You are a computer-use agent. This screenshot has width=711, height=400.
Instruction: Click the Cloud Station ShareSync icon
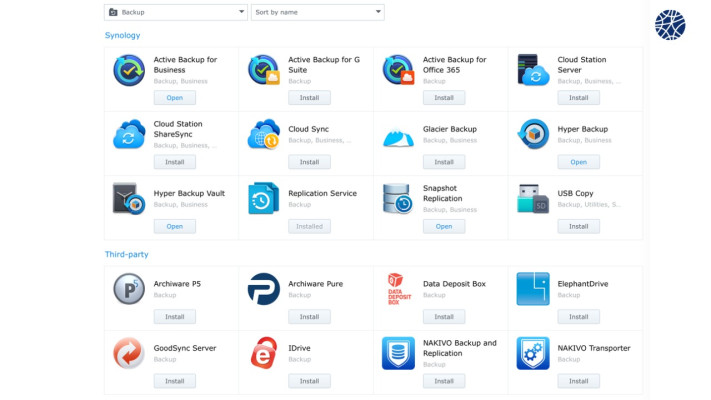[x=129, y=134]
